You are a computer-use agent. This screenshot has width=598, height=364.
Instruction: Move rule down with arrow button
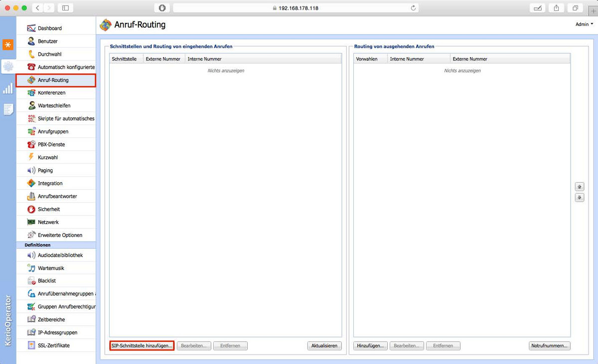579,198
